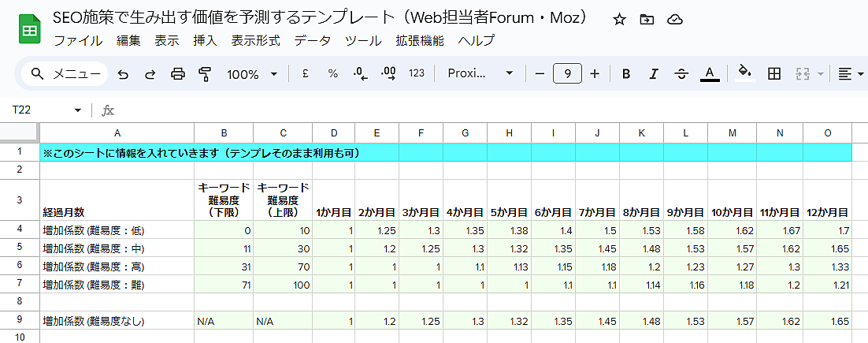Open the cell Borders tool
868x343 pixels.
coord(774,73)
